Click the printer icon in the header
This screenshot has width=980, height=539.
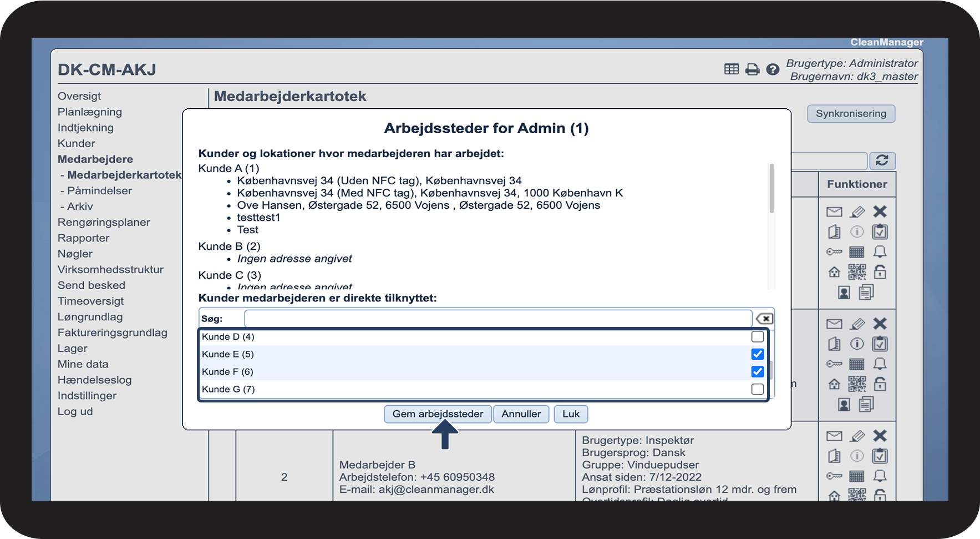[x=752, y=69]
